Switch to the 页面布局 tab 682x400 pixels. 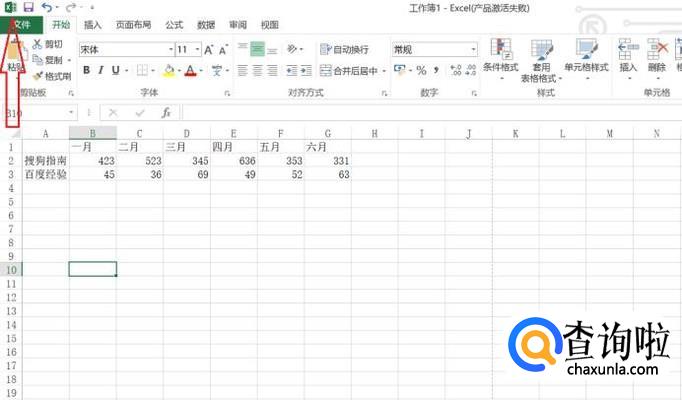pos(134,25)
